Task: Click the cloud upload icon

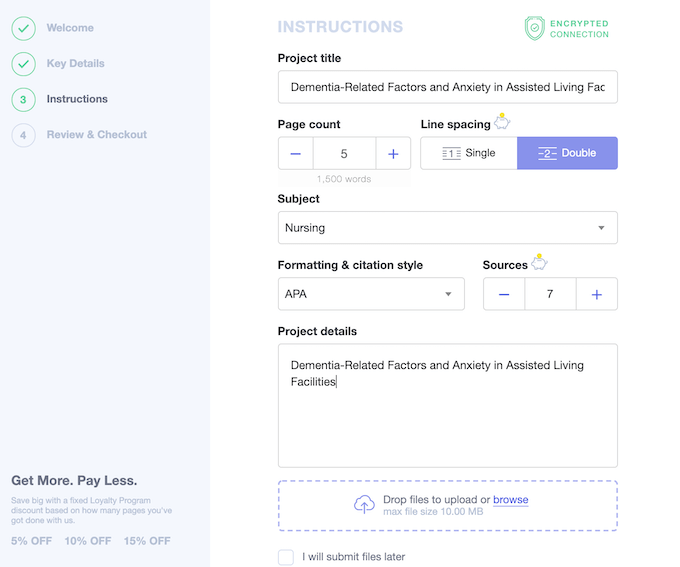Action: click(365, 505)
